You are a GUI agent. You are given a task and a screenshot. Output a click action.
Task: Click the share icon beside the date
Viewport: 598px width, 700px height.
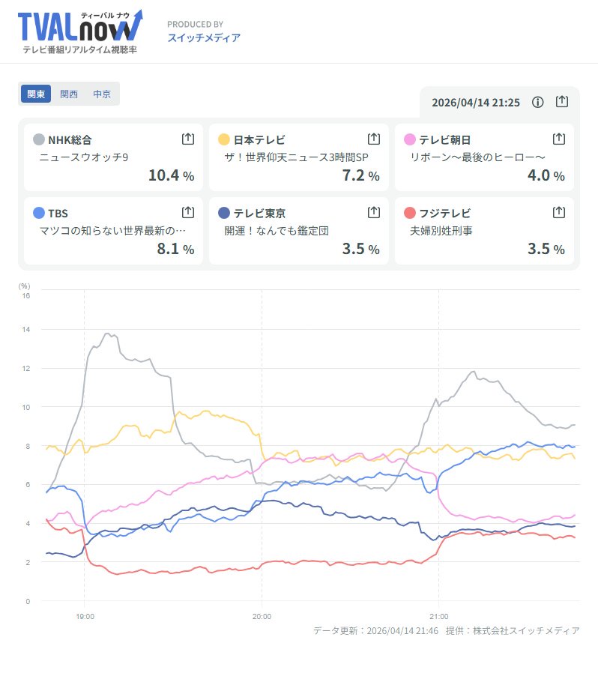(x=562, y=102)
